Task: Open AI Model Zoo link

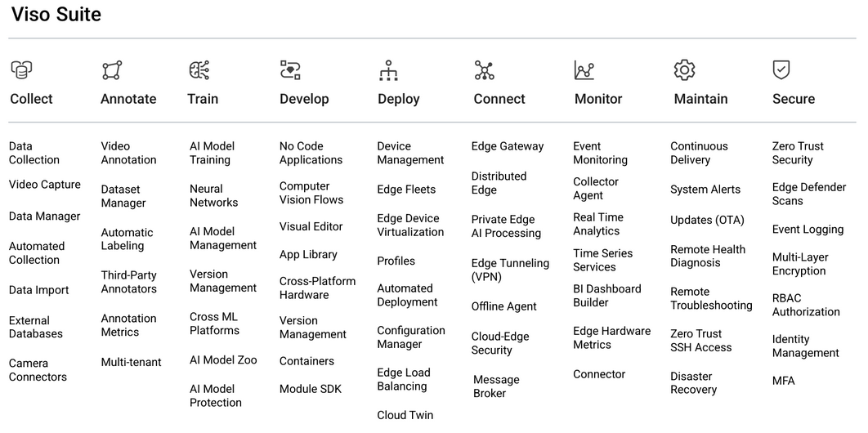Action: pyautogui.click(x=223, y=359)
